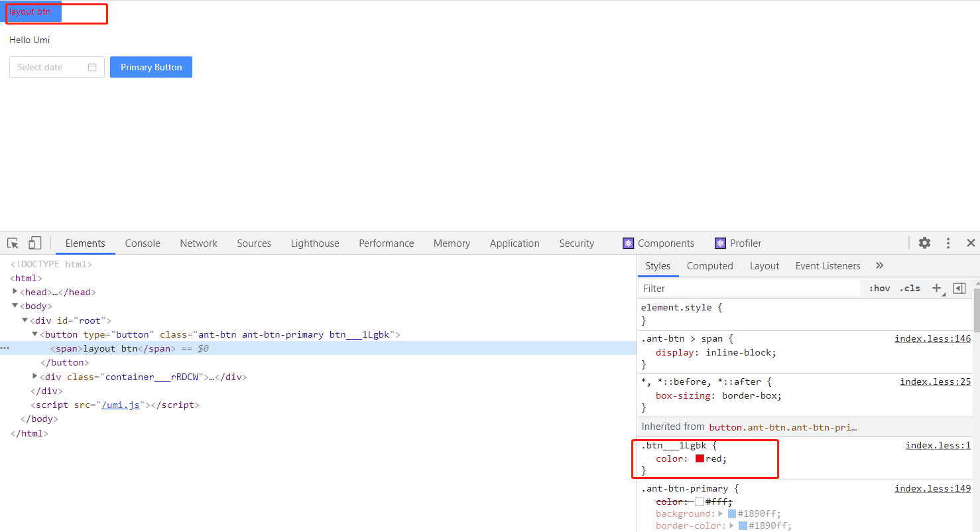Click the border-color #1890ff swatch

click(x=743, y=525)
